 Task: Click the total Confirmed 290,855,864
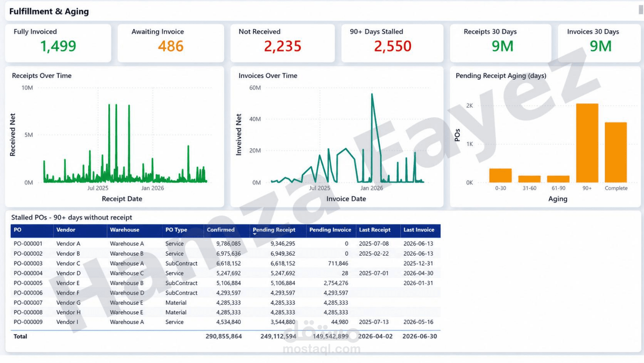point(224,336)
